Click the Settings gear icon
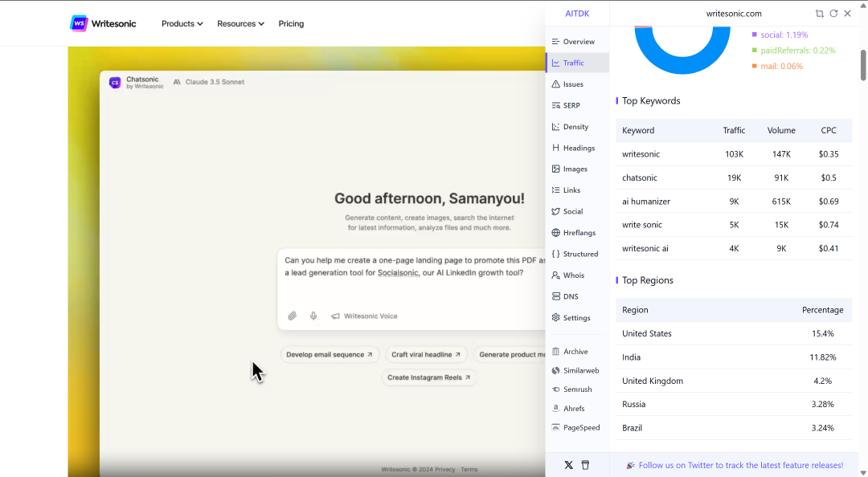868x477 pixels. coord(556,318)
